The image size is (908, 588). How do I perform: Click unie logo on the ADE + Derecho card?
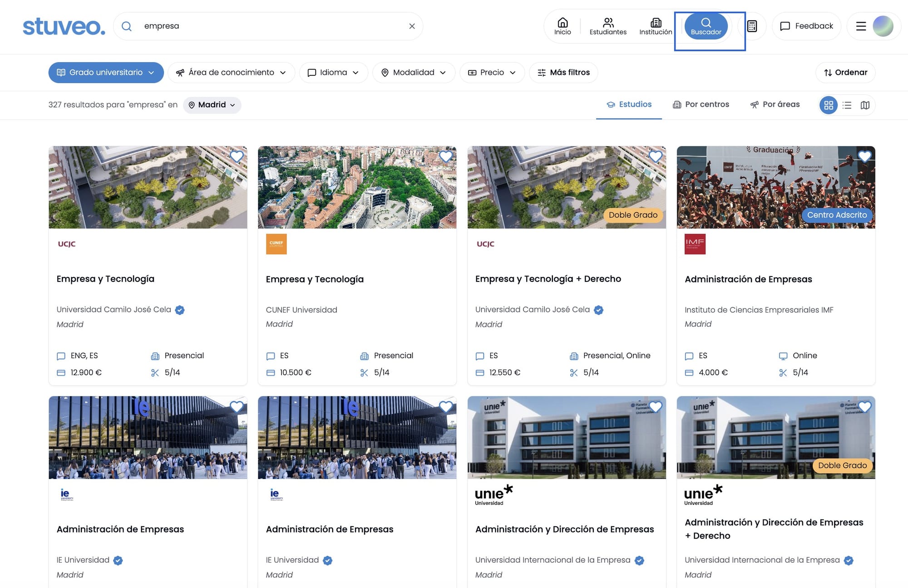703,495
